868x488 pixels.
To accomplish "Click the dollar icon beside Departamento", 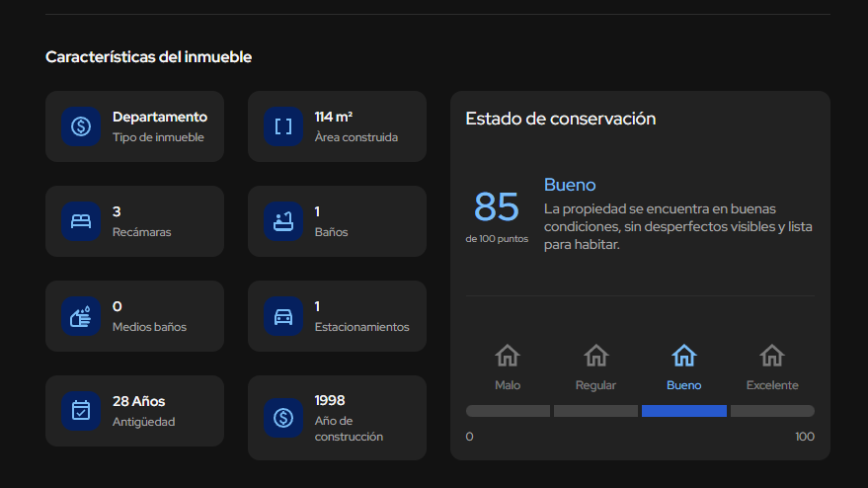I will pyautogui.click(x=81, y=126).
